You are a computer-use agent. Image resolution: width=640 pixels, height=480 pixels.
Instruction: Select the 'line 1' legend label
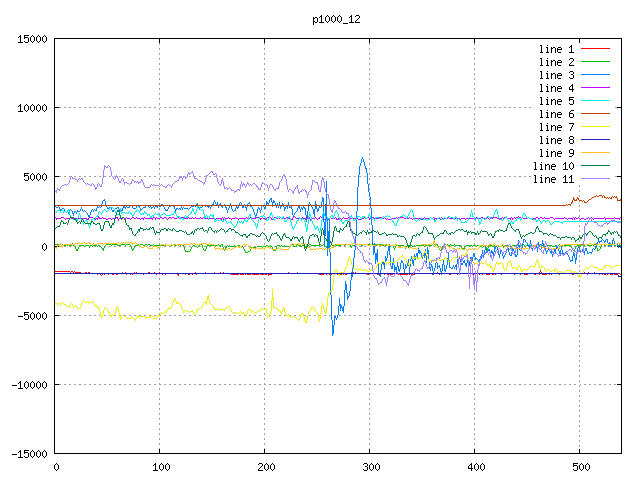pyautogui.click(x=556, y=49)
